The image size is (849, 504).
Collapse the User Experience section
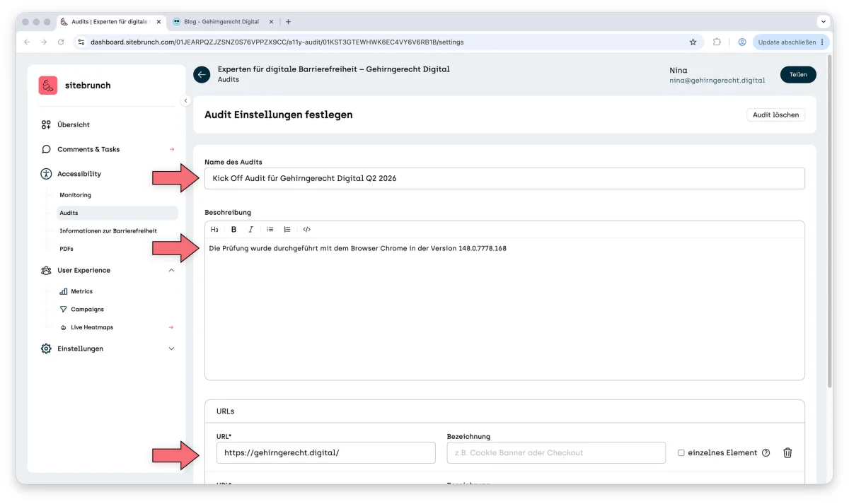pos(171,270)
